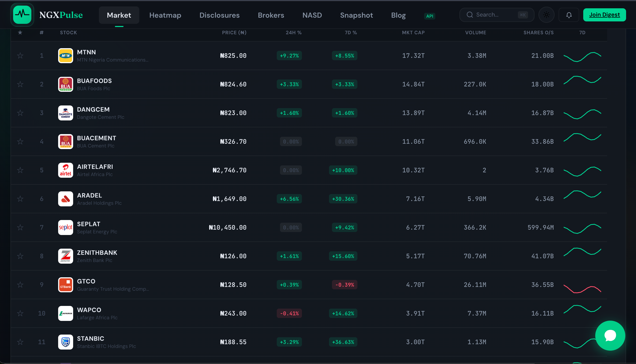Star MTNN as a favorite
Viewport: 636px width, 364px height.
20,56
